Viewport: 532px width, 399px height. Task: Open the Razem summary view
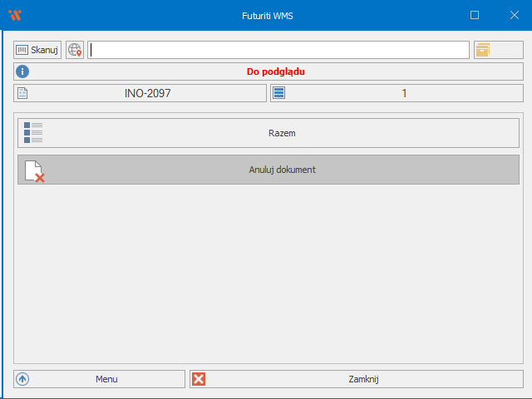[x=282, y=133]
